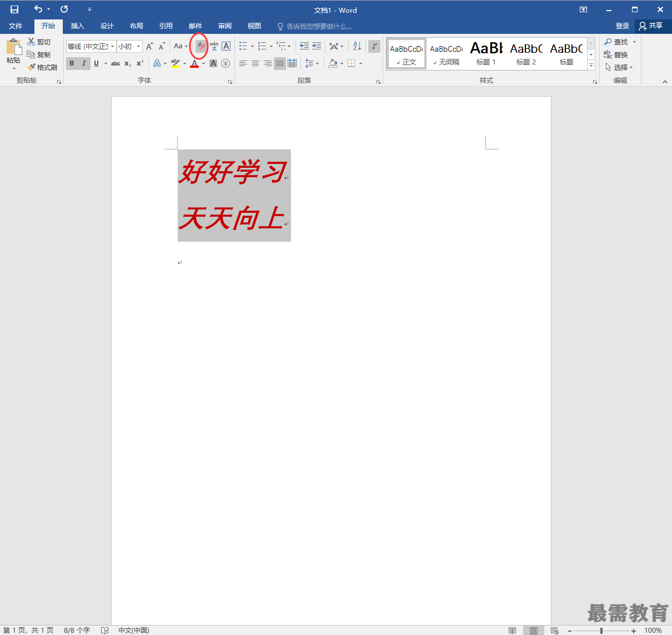Decrease the paragraph indent
This screenshot has height=635, width=672.
304,47
